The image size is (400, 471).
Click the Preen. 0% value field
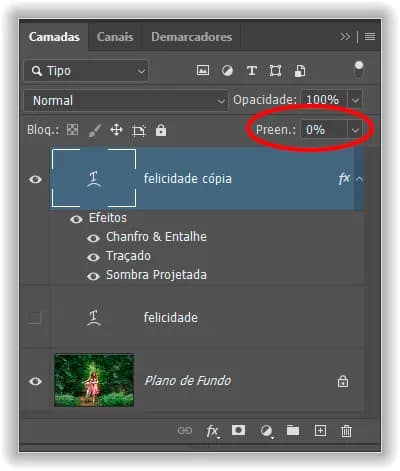pos(324,130)
